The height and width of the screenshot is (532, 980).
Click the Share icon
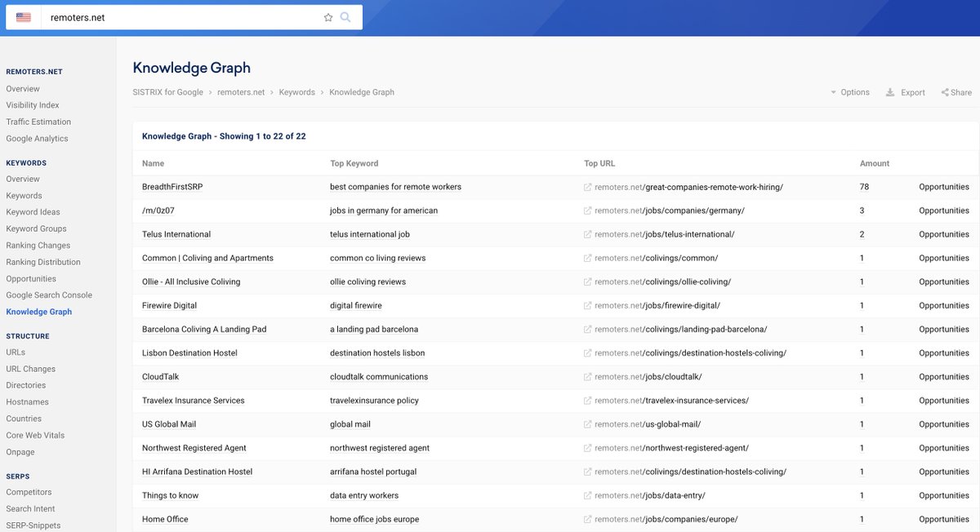(x=945, y=92)
